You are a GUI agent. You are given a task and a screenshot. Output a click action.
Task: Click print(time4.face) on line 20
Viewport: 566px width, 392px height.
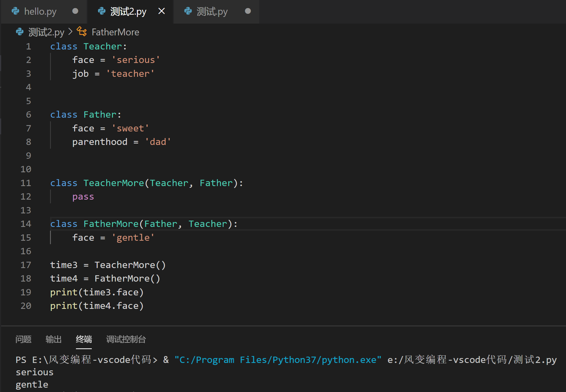pyautogui.click(x=97, y=306)
